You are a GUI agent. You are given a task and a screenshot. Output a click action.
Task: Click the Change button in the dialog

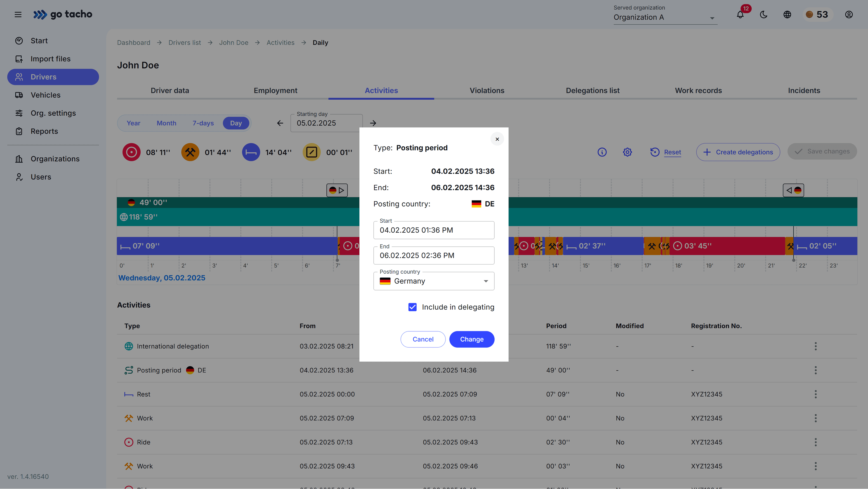471,339
